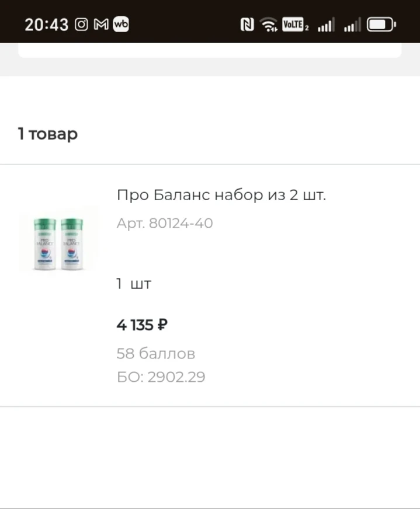Tap the Instagram notification icon

click(81, 25)
